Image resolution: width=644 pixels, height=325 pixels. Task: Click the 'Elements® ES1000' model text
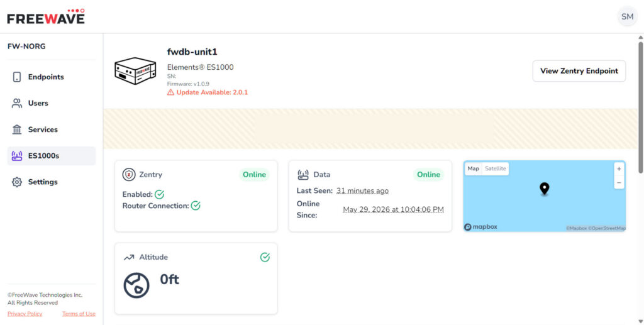201,67
